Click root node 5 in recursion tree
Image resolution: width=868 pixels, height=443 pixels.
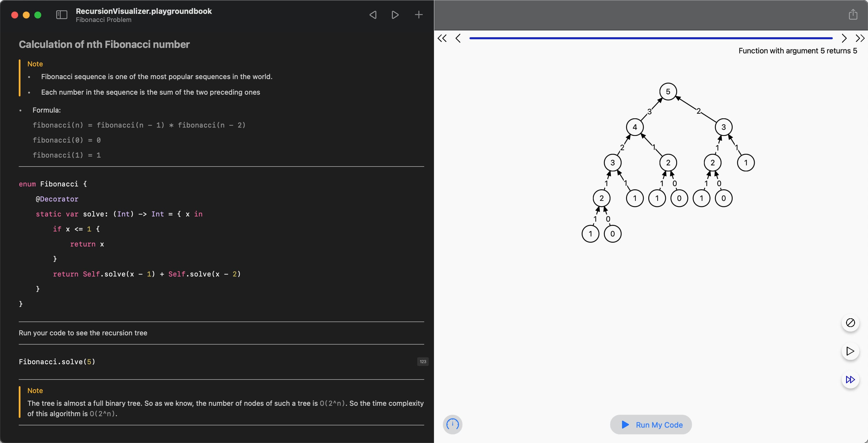pyautogui.click(x=668, y=92)
